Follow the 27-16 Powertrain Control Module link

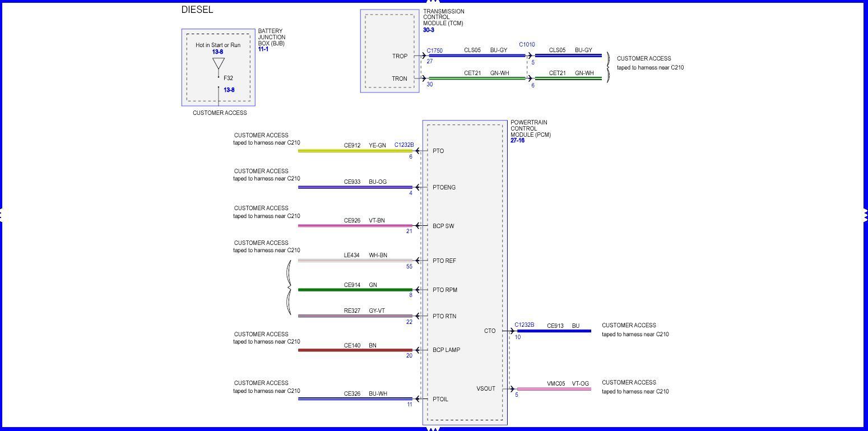[x=517, y=141]
